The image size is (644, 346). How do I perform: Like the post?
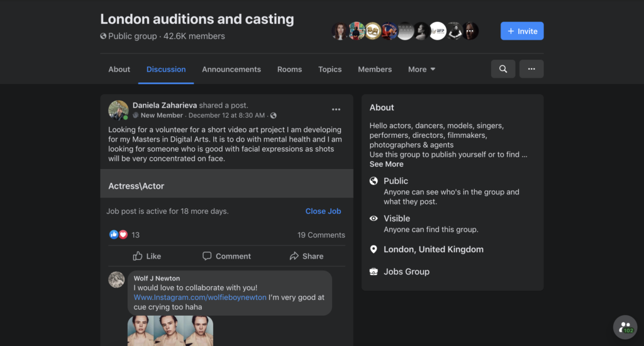(x=147, y=256)
